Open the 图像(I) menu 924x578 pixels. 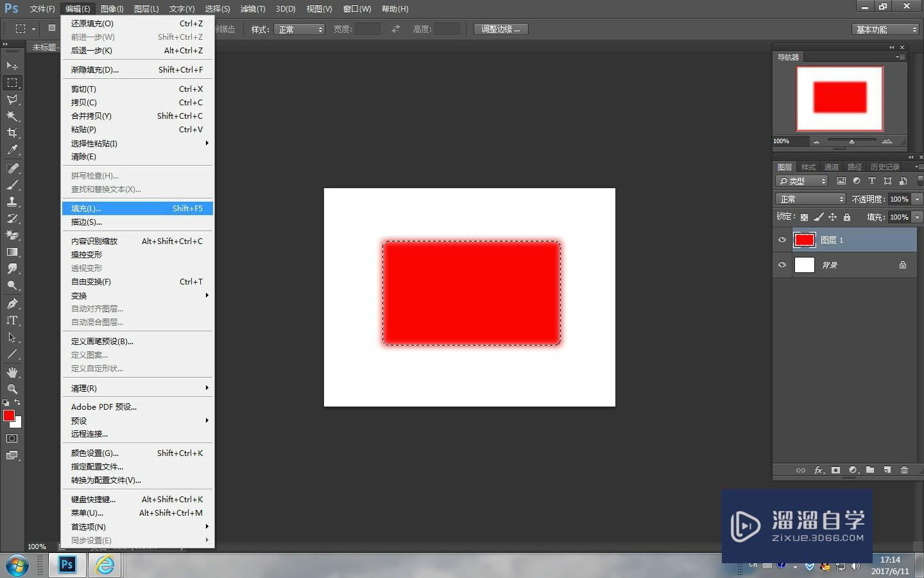[x=112, y=9]
